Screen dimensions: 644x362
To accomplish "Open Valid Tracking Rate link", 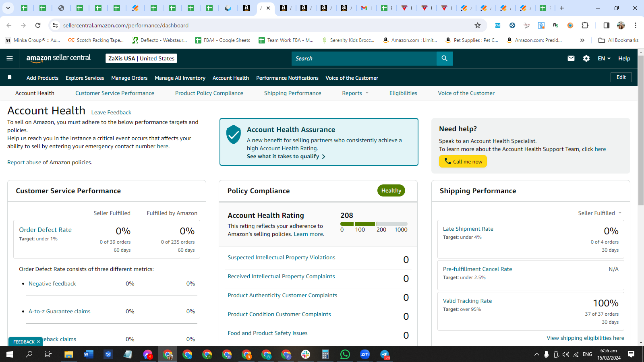I will (467, 301).
